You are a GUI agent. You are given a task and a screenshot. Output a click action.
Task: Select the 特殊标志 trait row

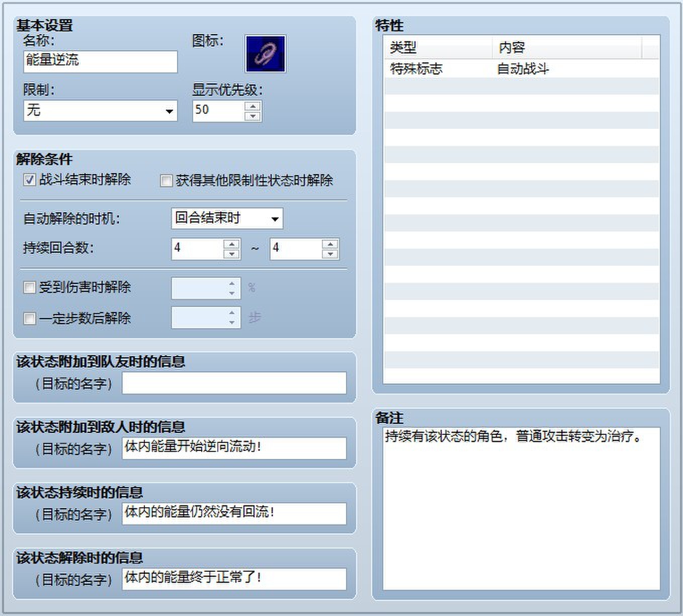click(522, 69)
